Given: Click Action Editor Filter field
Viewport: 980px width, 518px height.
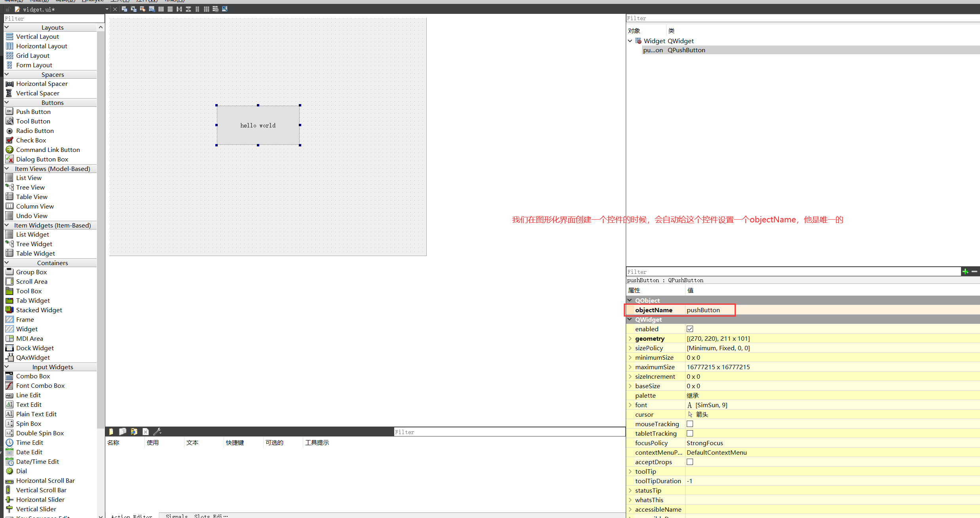Looking at the screenshot, I should [x=509, y=432].
